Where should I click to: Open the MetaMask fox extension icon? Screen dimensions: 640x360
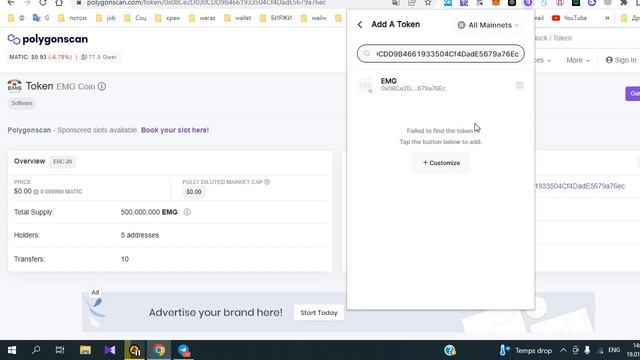(x=496, y=3)
